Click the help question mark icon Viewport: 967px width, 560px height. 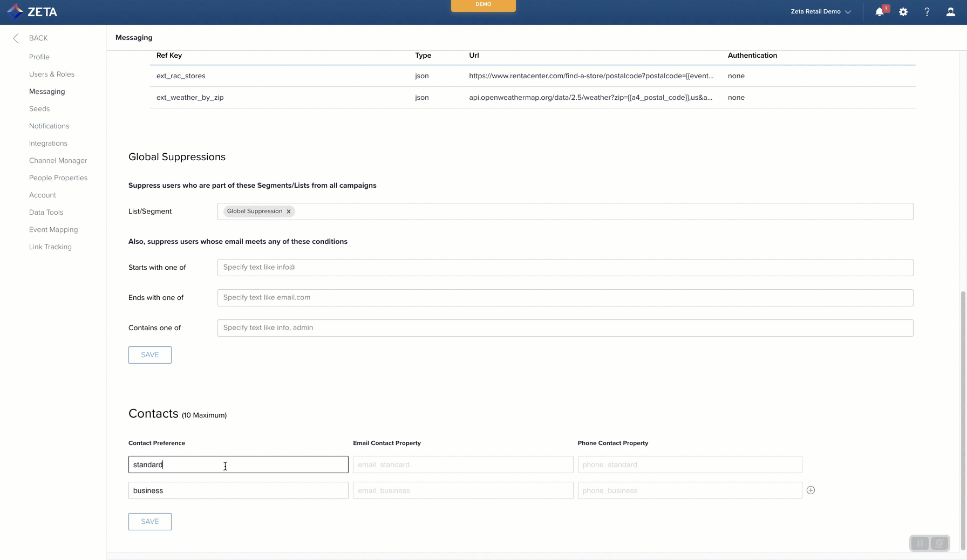pyautogui.click(x=927, y=12)
